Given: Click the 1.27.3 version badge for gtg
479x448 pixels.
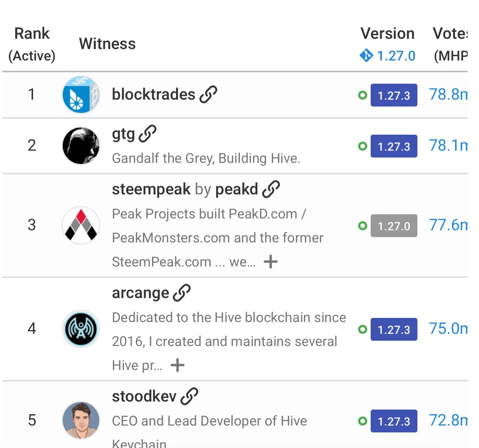Looking at the screenshot, I should [394, 146].
